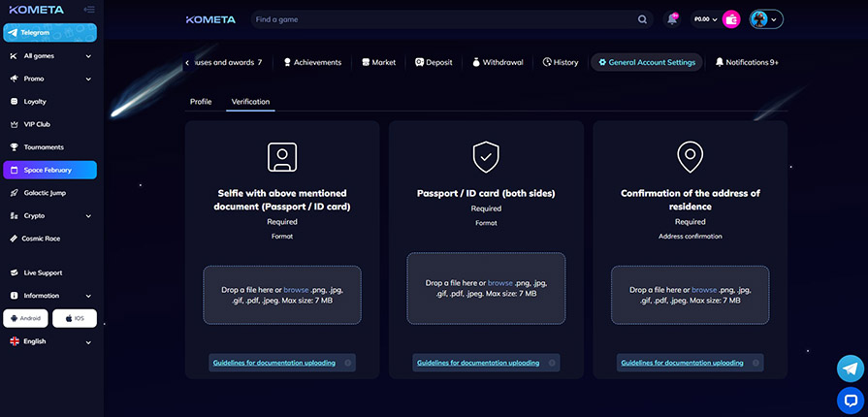
Task: Click the rocket icon beside Galactic Jump
Action: pos(14,193)
